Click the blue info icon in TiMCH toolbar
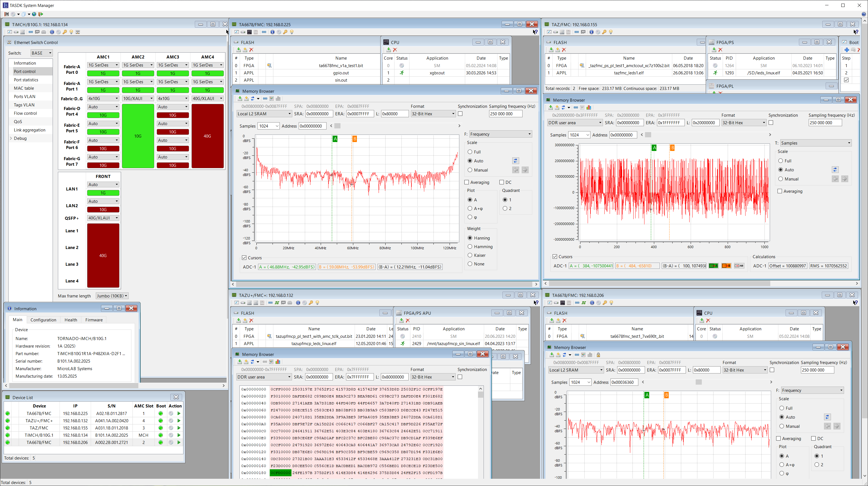The height and width of the screenshot is (486, 868). tap(52, 32)
